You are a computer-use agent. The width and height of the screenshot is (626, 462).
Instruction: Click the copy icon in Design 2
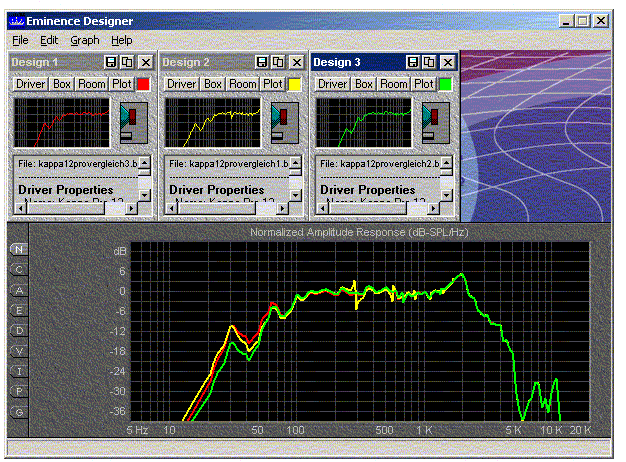click(278, 62)
